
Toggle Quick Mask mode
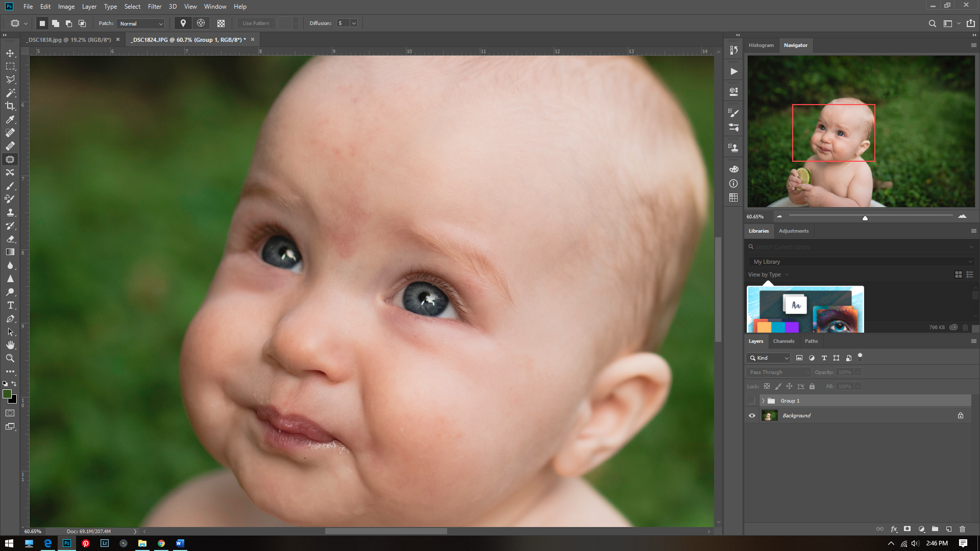point(10,413)
